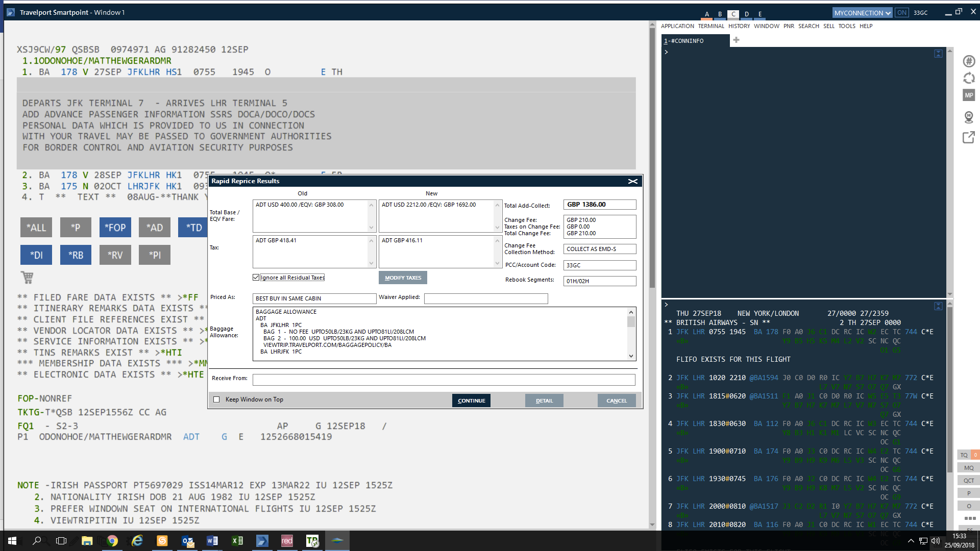Open the TERMINAL menu
980x551 pixels.
coord(711,26)
